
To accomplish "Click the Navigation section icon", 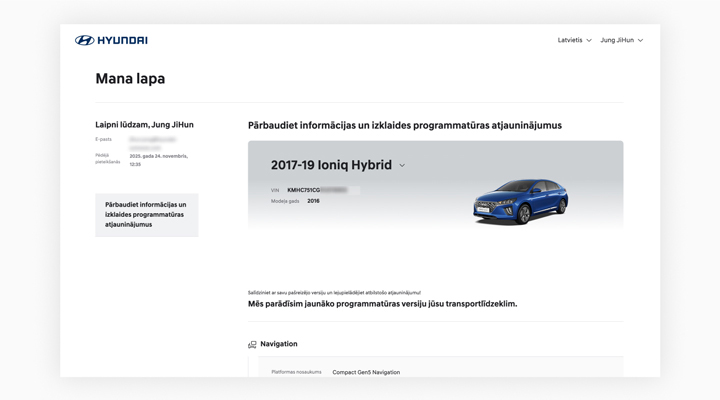I will pyautogui.click(x=252, y=344).
